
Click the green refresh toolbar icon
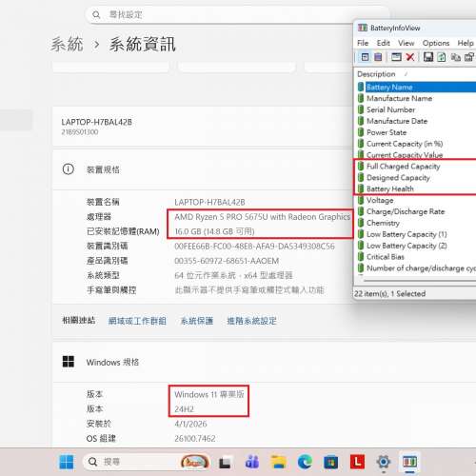[442, 57]
